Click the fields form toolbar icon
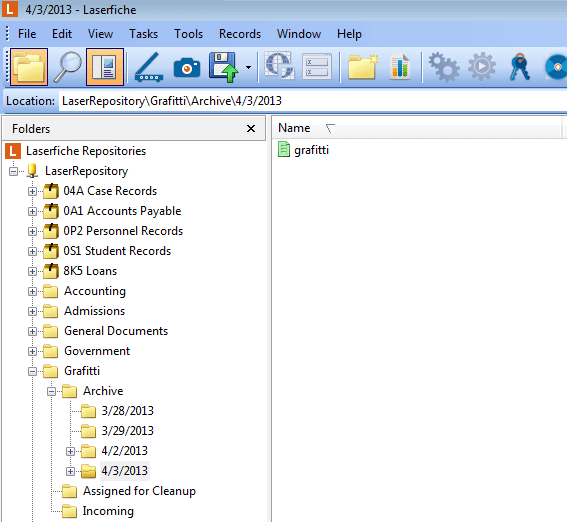 click(317, 67)
